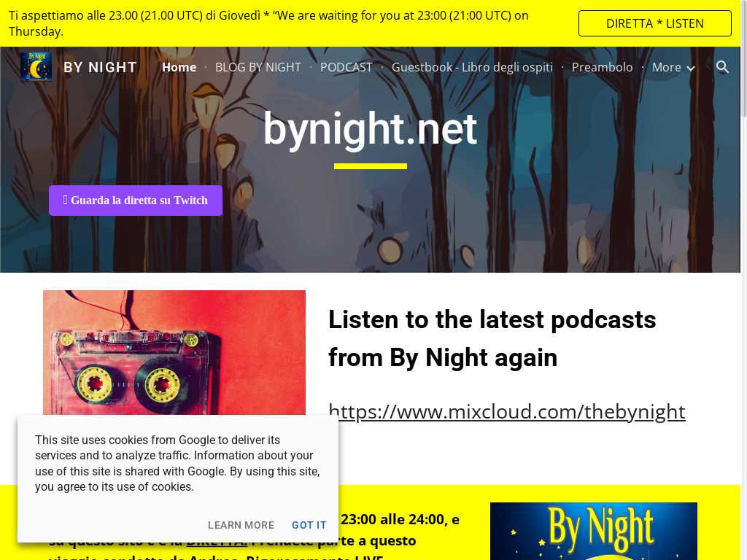The height and width of the screenshot is (560, 747).
Task: Click the yellow announcement banner text
Action: 268,23
